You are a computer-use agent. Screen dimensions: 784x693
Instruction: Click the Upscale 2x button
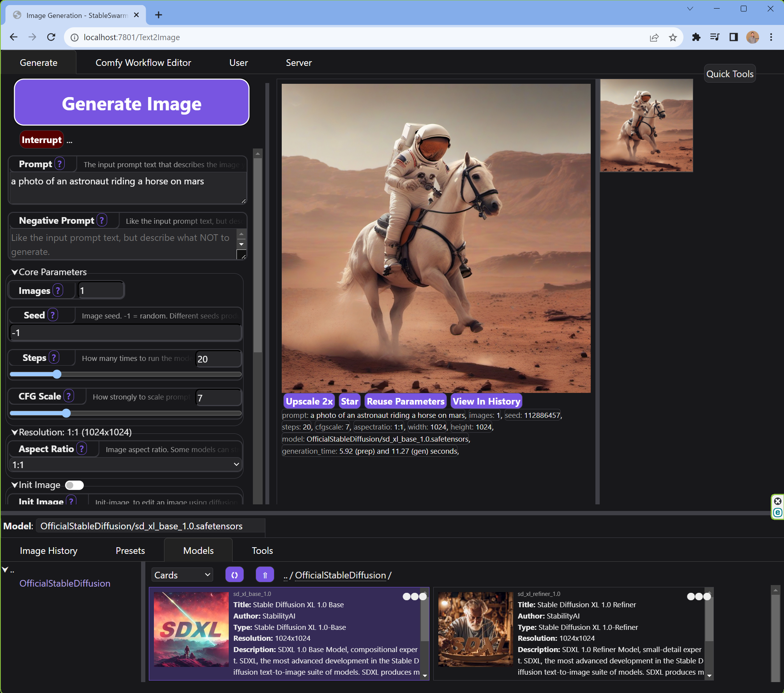309,401
